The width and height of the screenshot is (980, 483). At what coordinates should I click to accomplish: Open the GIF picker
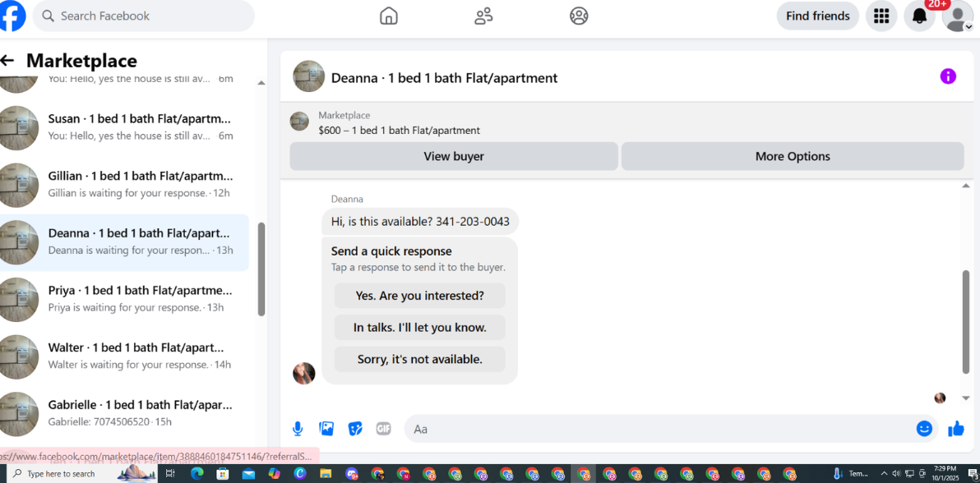[x=383, y=429]
